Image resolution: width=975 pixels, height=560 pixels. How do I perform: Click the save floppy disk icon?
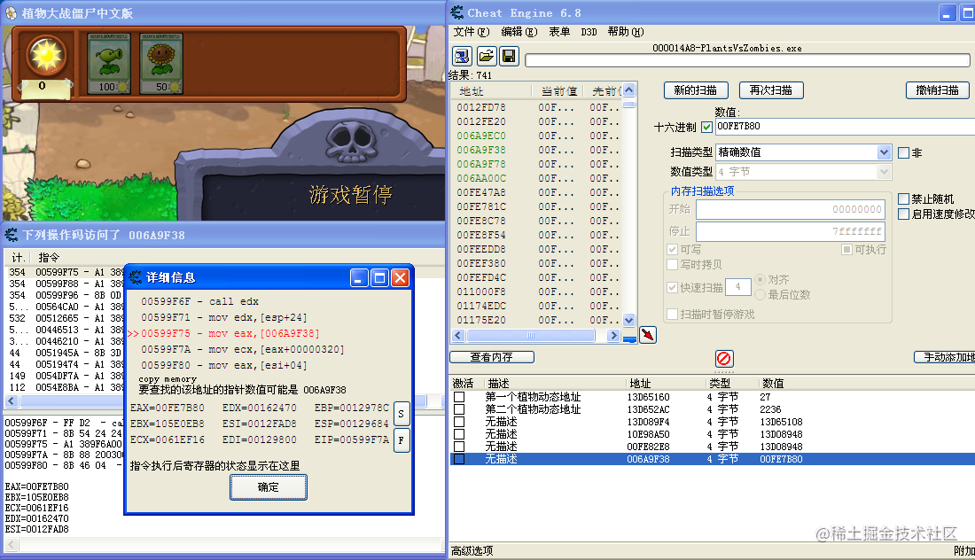tap(509, 57)
